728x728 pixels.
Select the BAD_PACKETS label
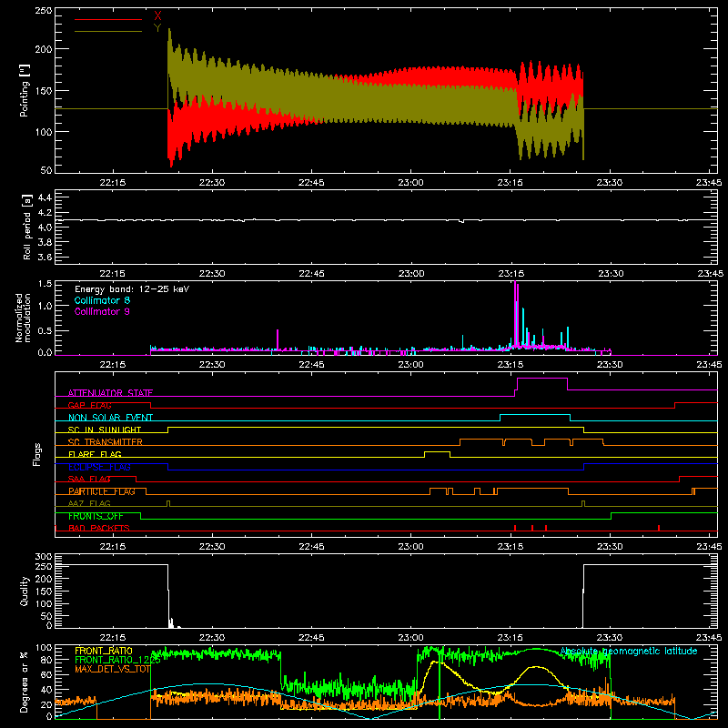tap(99, 528)
